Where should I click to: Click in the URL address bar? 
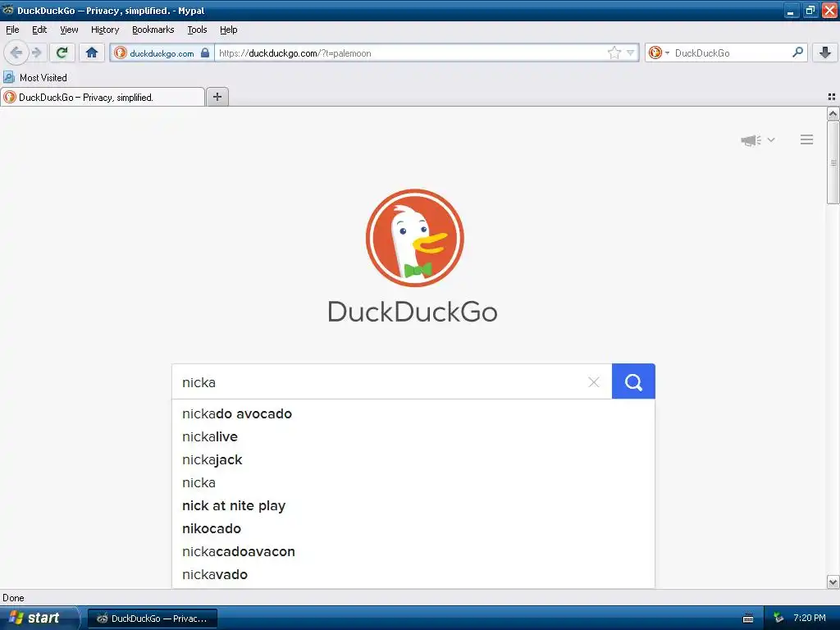tap(410, 53)
